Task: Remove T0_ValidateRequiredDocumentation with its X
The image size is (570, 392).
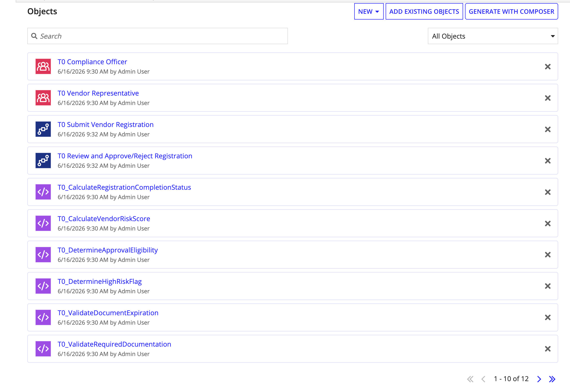Action: pos(548,349)
